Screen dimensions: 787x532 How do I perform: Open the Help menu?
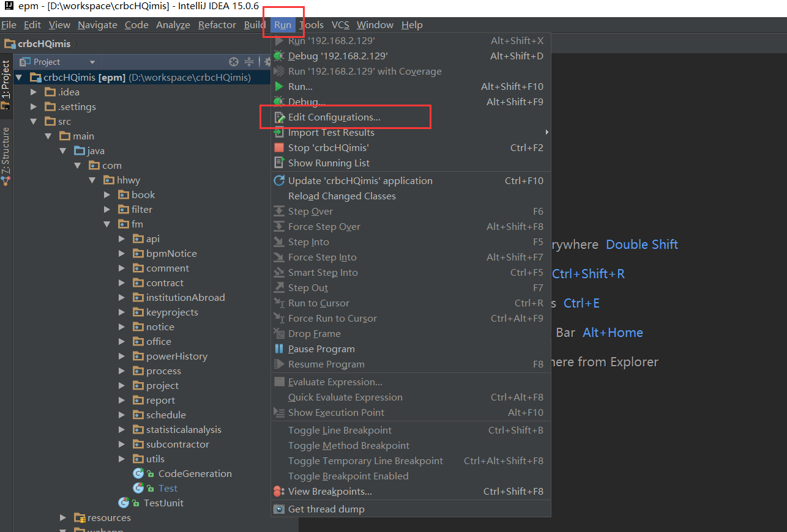pyautogui.click(x=412, y=25)
